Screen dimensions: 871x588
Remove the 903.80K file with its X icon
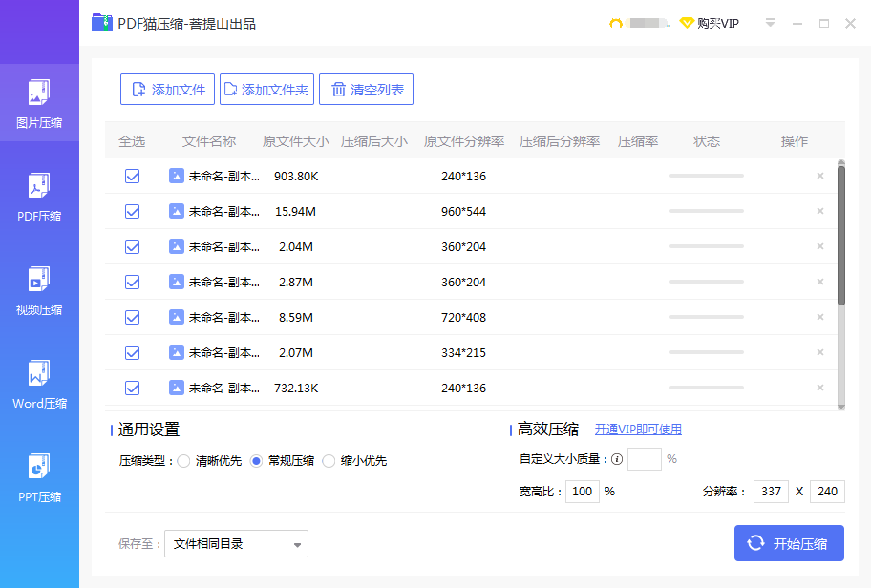click(819, 176)
